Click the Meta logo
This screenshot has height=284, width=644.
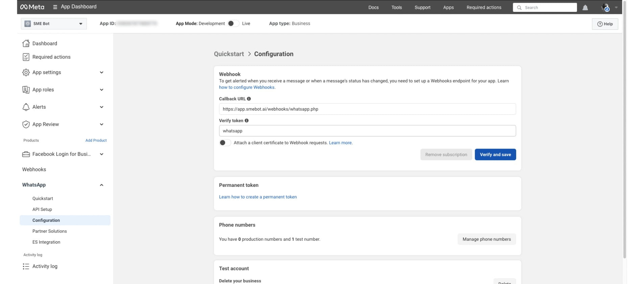pyautogui.click(x=32, y=7)
